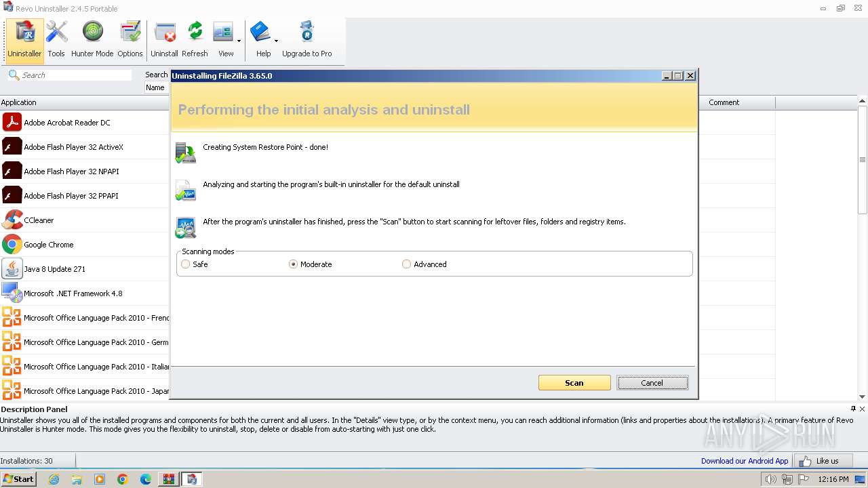Refresh the installed programs list
This screenshot has width=868, height=488.
point(195,40)
